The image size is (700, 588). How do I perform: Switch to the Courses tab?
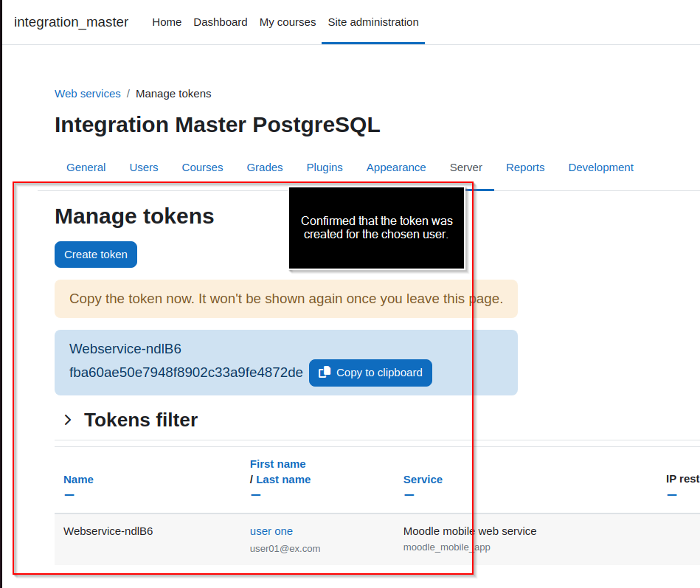202,167
